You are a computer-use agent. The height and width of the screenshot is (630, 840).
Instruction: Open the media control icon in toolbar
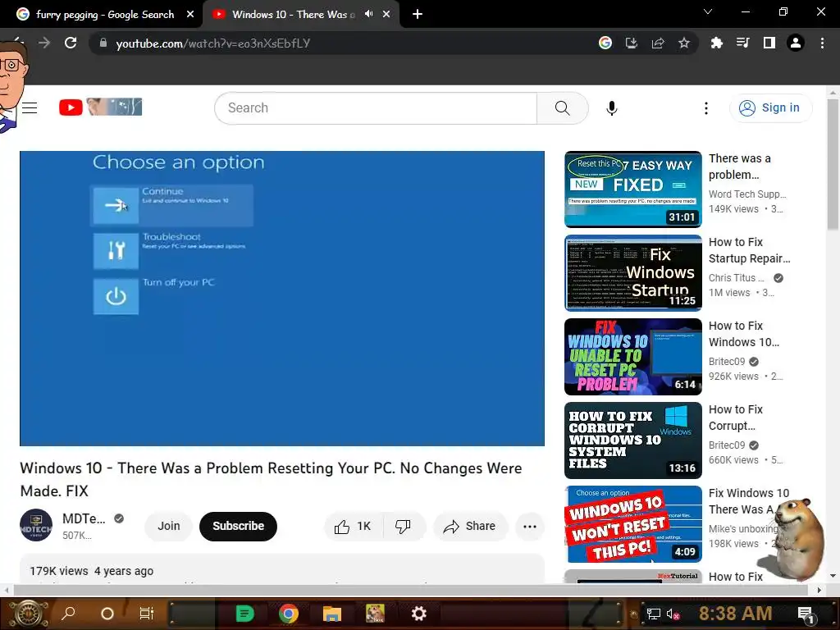742,43
